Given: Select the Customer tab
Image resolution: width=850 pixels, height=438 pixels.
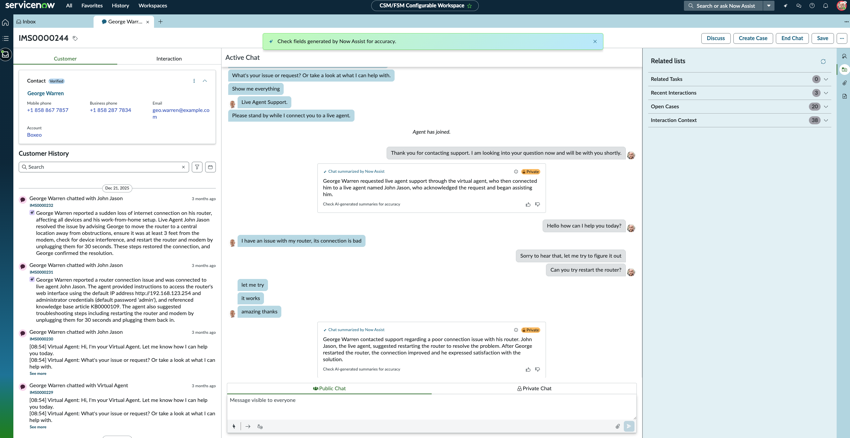Looking at the screenshot, I should 65,59.
